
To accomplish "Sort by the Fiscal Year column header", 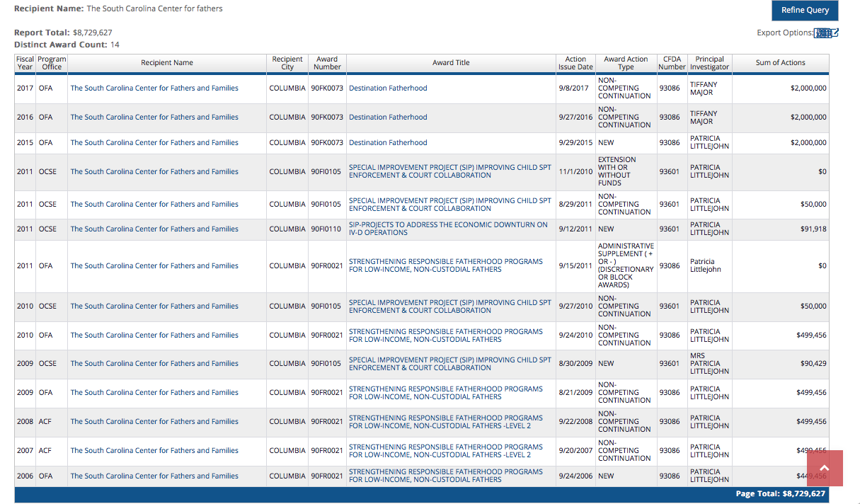I will 25,63.
